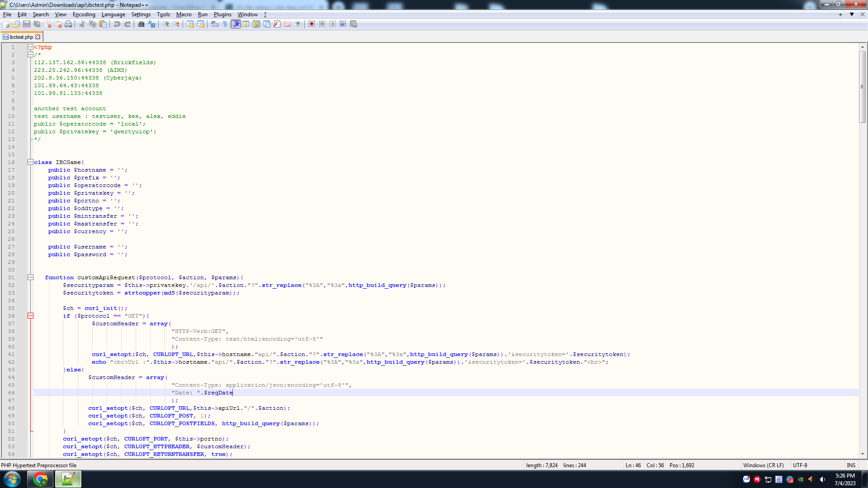
Task: Open Find with binoculars icon
Action: click(x=142, y=24)
